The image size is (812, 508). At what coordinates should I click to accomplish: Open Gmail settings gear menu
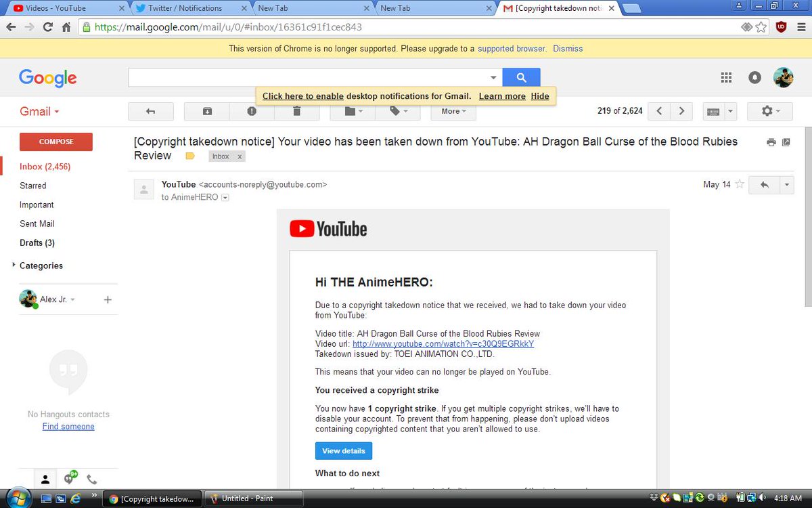(x=770, y=111)
